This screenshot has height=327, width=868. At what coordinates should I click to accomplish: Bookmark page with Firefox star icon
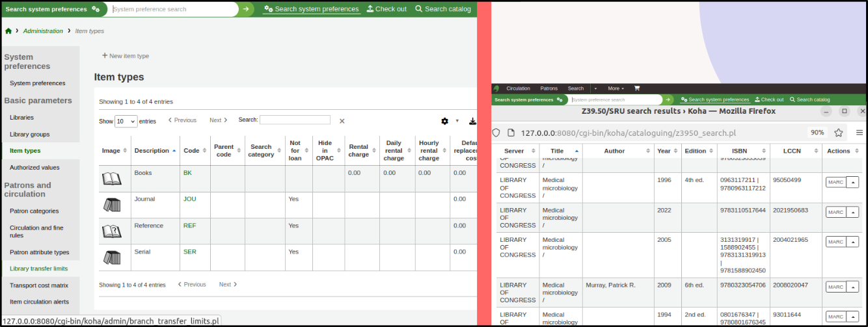coord(839,133)
